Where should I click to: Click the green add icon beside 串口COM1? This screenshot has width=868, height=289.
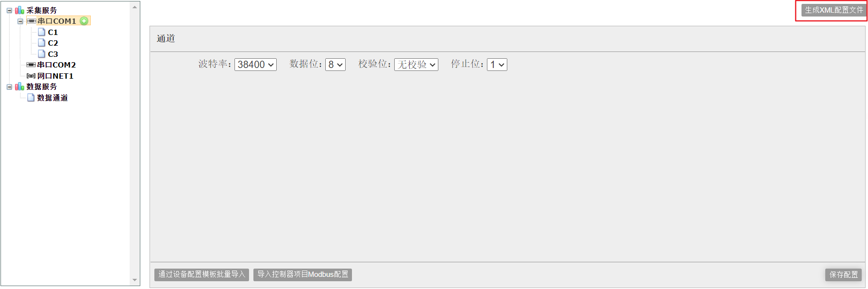tap(84, 21)
